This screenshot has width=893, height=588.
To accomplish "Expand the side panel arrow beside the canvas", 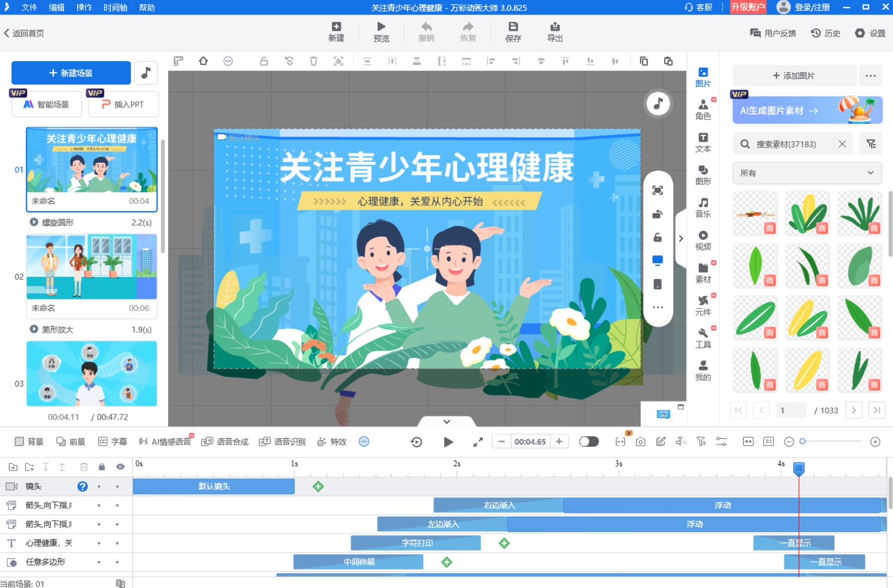I will click(681, 238).
